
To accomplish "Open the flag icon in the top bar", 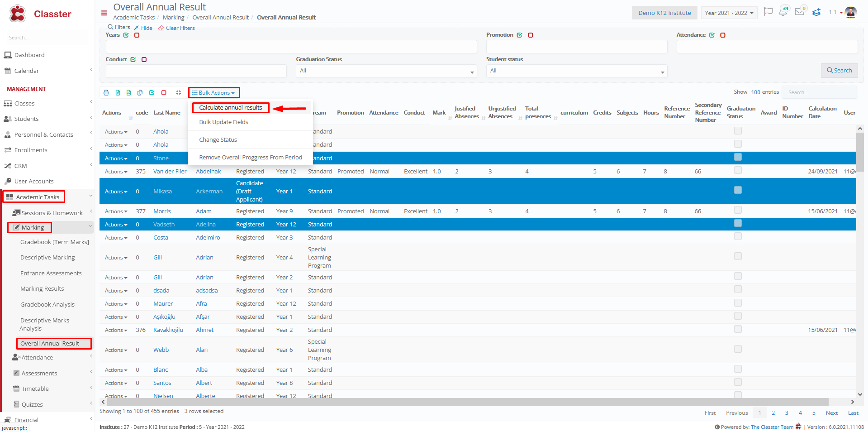I will 768,12.
